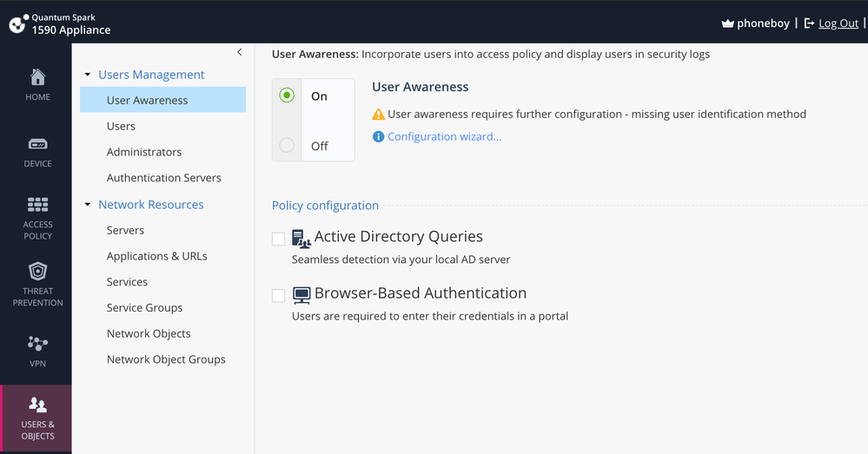Open the Home section icon
The image size is (868, 454).
pos(37,77)
